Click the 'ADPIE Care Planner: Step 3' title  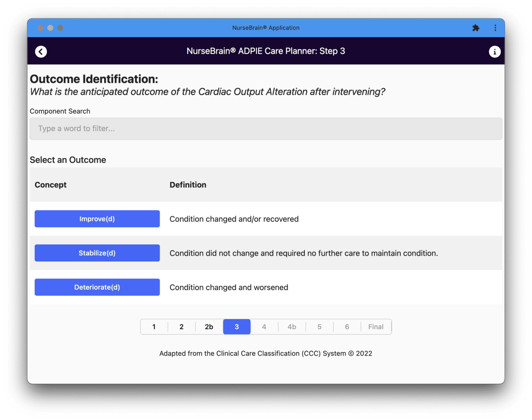coord(266,51)
